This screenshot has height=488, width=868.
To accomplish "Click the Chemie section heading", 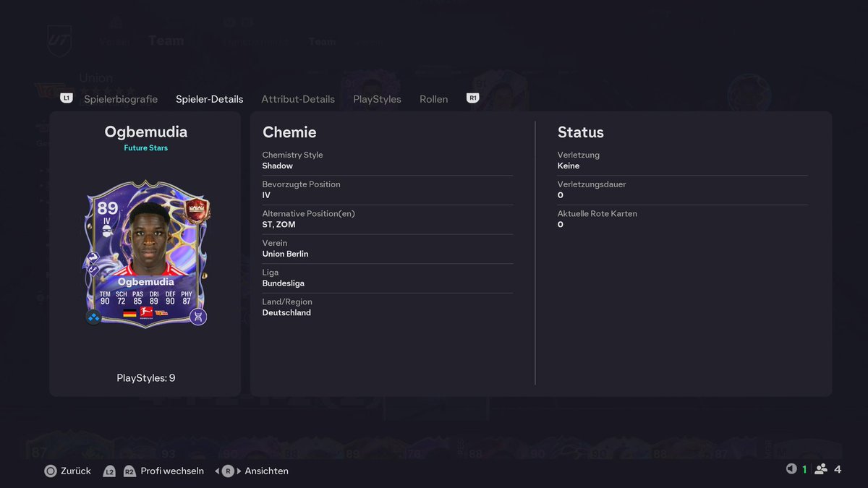I will [289, 132].
